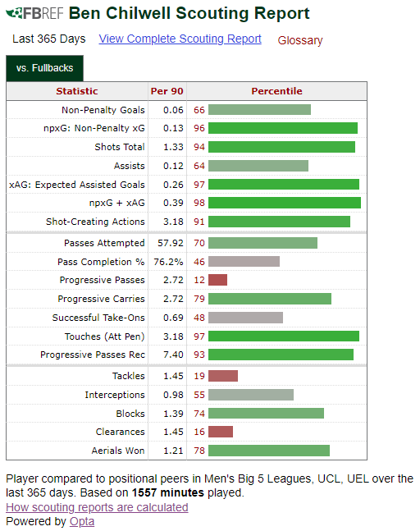
Task: Click the Clearances red percentile bar
Action: 221,432
